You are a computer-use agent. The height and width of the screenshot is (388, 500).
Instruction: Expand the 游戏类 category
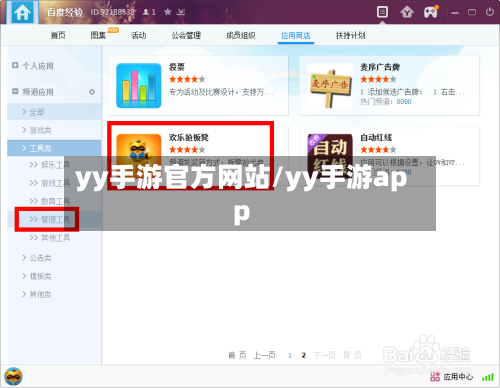pos(54,130)
